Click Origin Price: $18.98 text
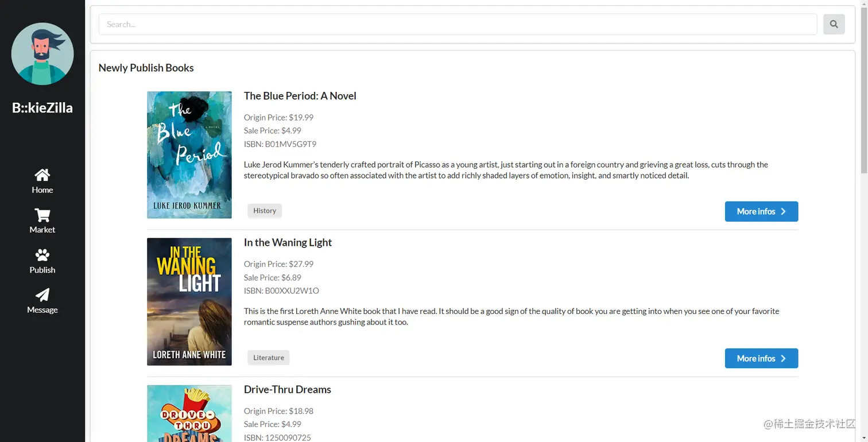Image resolution: width=868 pixels, height=442 pixels. [x=278, y=411]
